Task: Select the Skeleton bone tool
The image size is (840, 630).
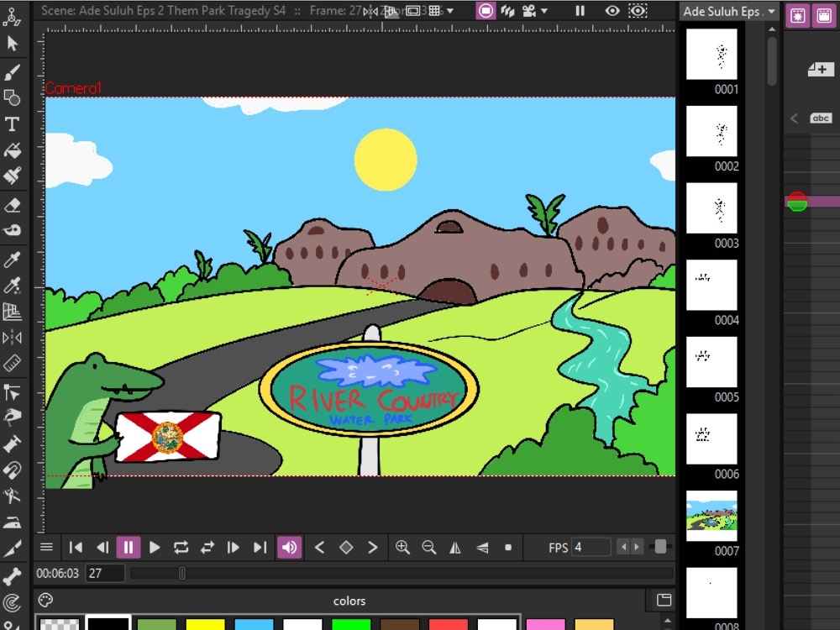Action: point(12,577)
